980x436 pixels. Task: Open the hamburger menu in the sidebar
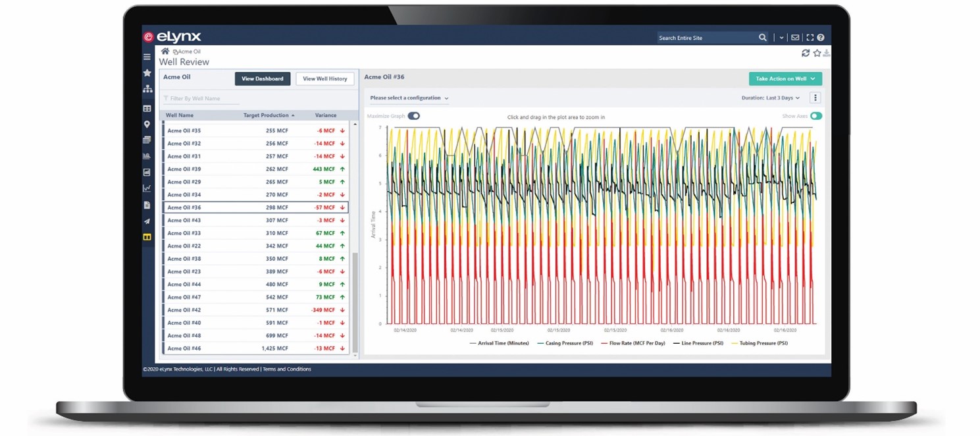147,57
